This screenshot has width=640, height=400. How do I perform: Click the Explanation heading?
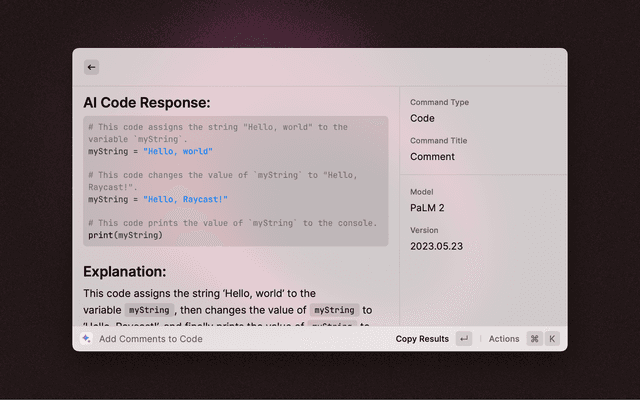(x=125, y=271)
